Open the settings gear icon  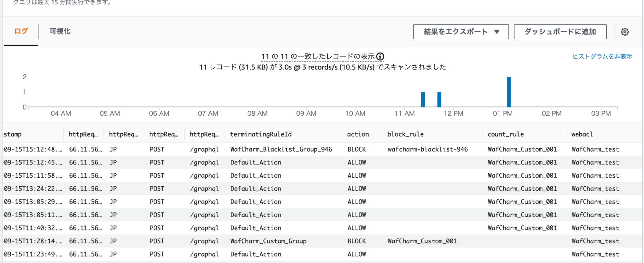tap(625, 32)
